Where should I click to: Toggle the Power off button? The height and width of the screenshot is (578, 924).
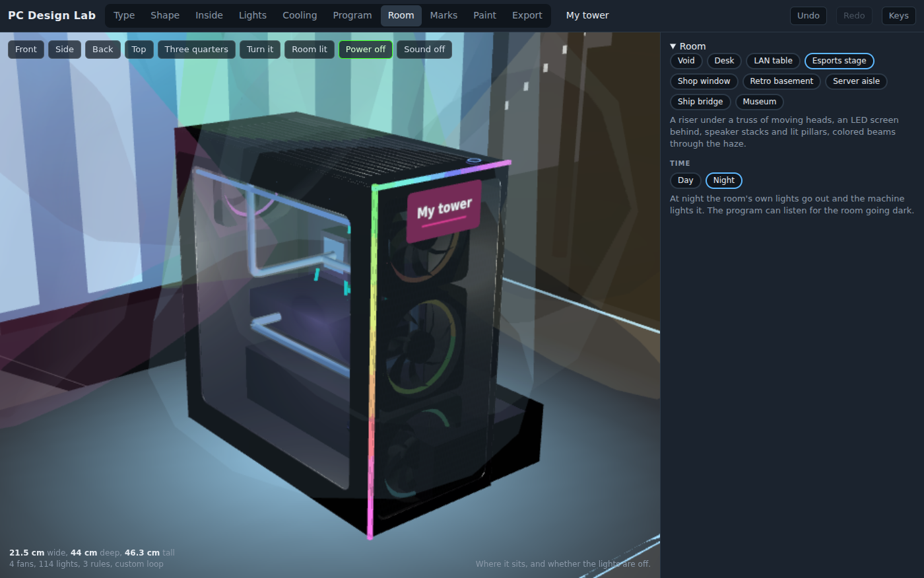366,50
